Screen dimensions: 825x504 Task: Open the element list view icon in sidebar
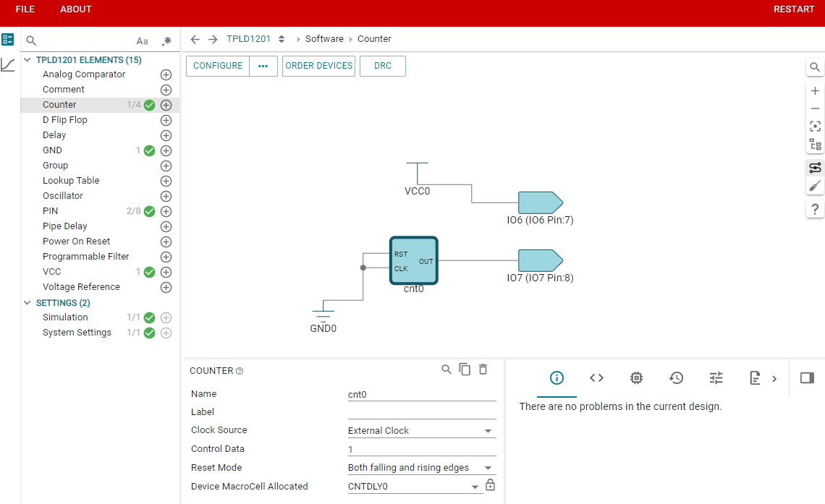coord(8,40)
